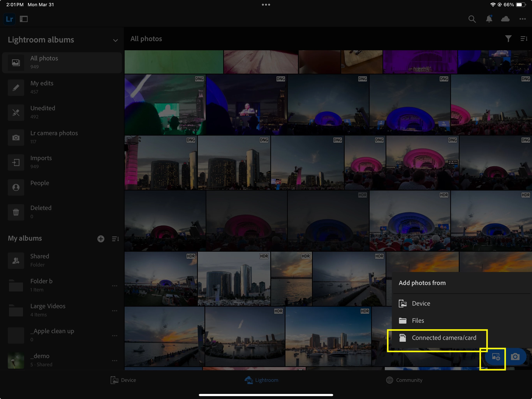
Task: Tap the add photos button icon
Action: tap(496, 356)
